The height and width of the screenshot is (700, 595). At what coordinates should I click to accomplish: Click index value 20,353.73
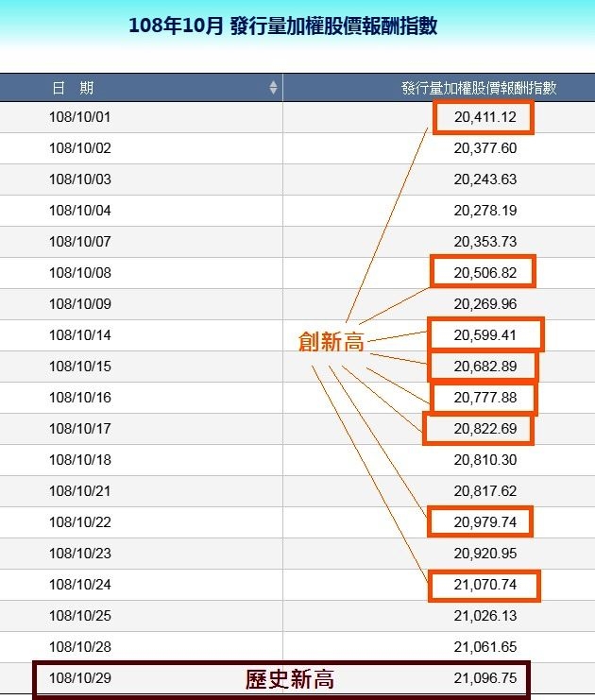click(x=485, y=242)
